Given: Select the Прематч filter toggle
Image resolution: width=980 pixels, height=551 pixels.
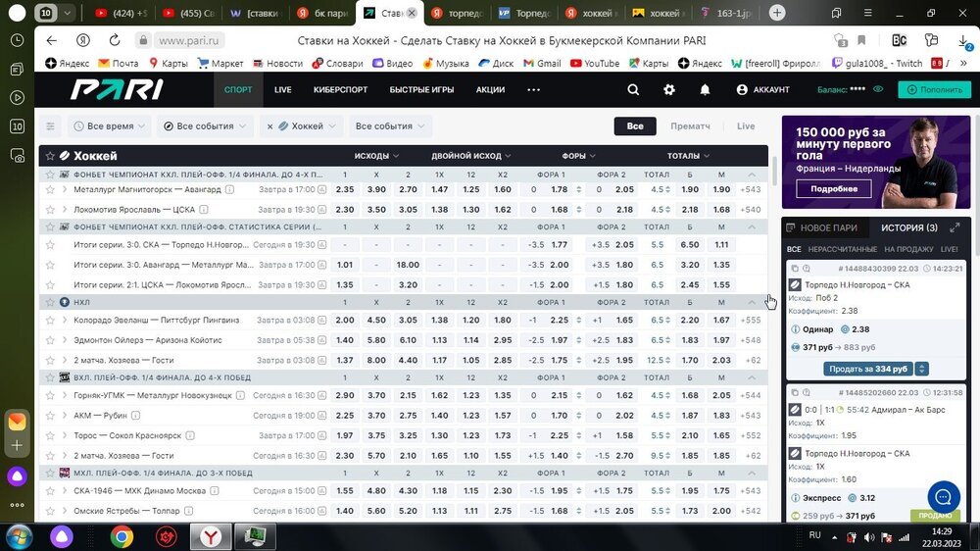Looking at the screenshot, I should 690,126.
